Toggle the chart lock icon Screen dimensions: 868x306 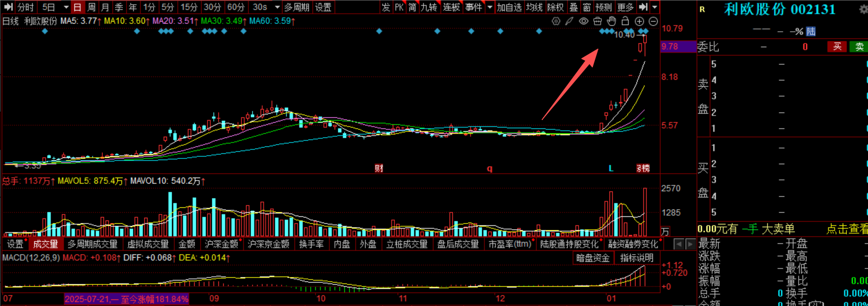pos(625,21)
